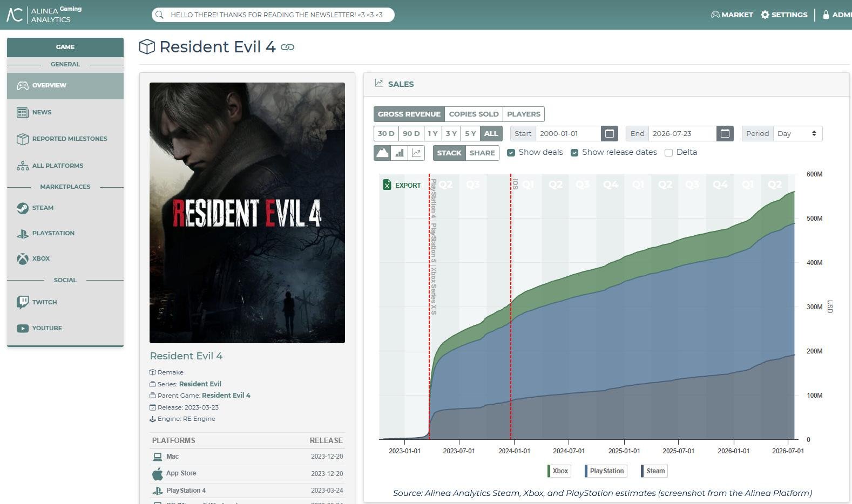Open the Start date calendar picker
Image resolution: width=852 pixels, height=504 pixels.
click(609, 133)
